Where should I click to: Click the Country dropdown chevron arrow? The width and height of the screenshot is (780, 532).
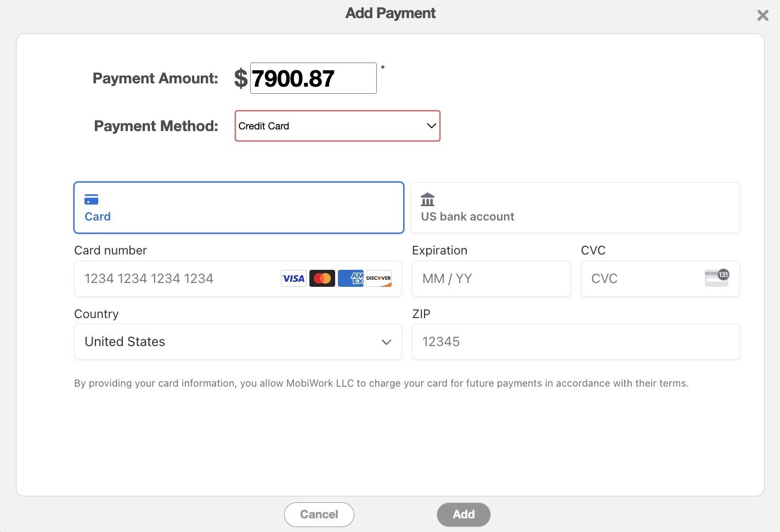click(x=386, y=342)
